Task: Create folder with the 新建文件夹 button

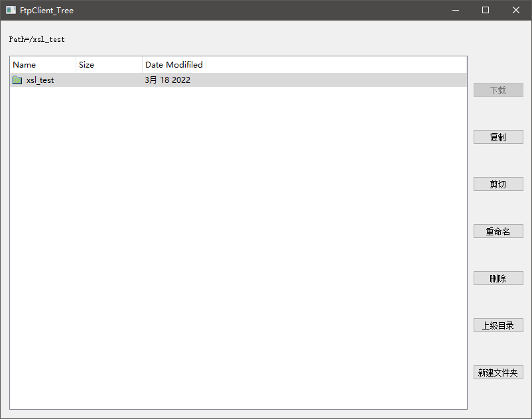Action: coord(498,373)
